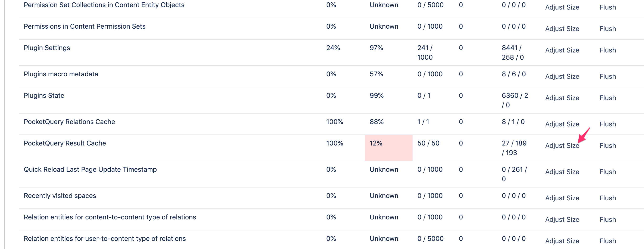
Task: Adjust Size for Permissions in Content Permission Sets
Action: pos(562,29)
